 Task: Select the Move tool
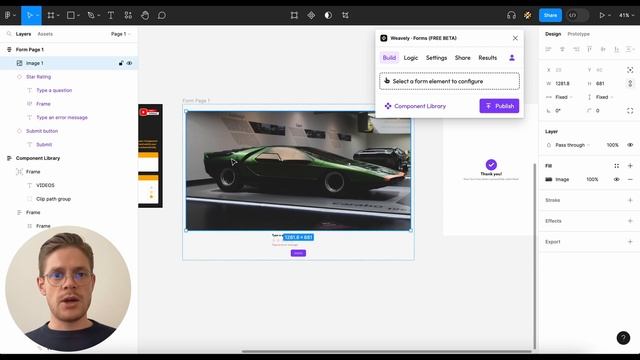[29, 16]
